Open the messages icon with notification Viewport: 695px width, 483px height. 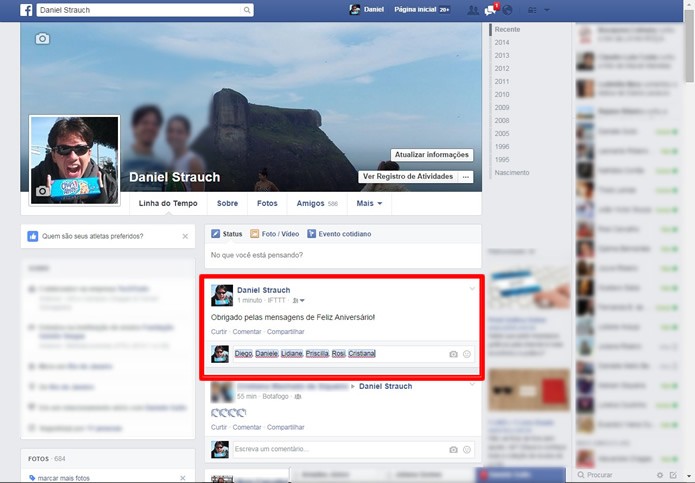(x=491, y=9)
